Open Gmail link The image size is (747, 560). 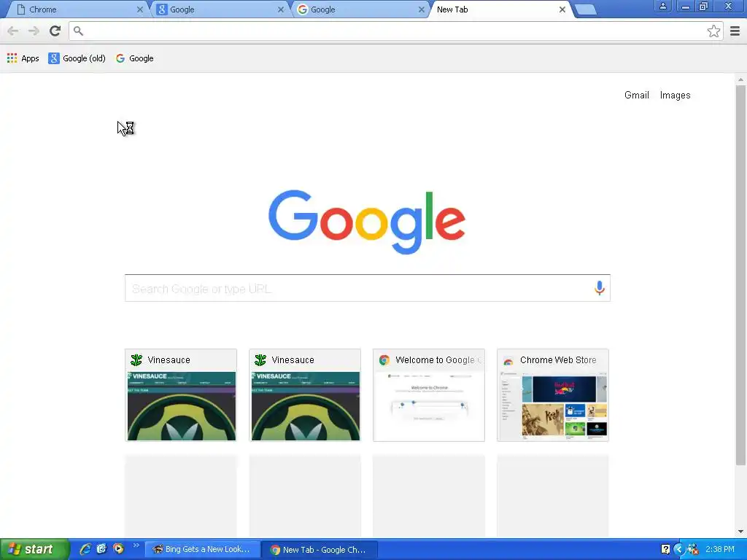pyautogui.click(x=636, y=96)
